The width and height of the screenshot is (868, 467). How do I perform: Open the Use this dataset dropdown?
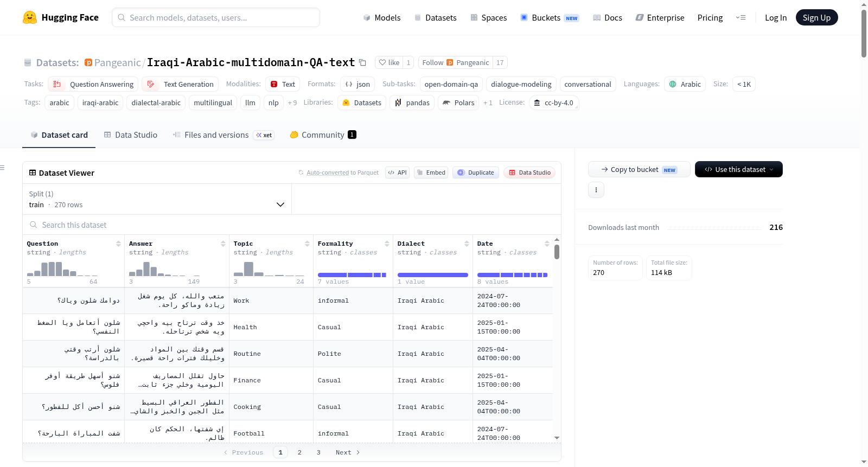(x=739, y=169)
